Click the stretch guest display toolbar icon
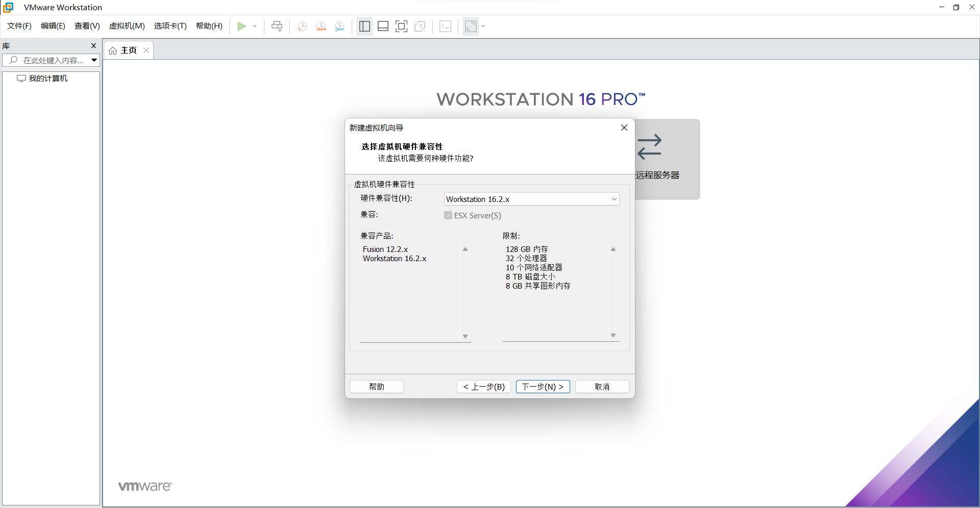The image size is (980, 508). pos(471,26)
